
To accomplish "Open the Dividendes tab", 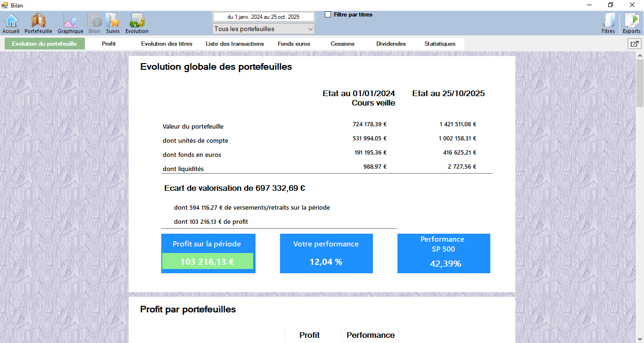I will [391, 44].
